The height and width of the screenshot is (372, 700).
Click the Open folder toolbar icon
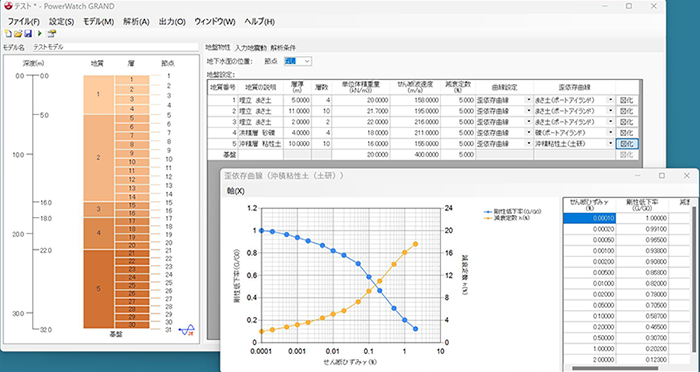[x=18, y=33]
